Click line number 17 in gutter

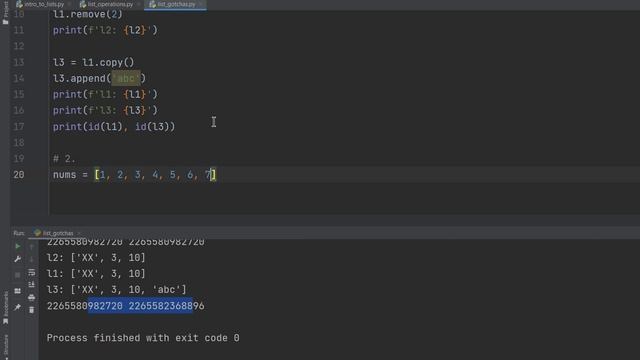[x=19, y=127]
